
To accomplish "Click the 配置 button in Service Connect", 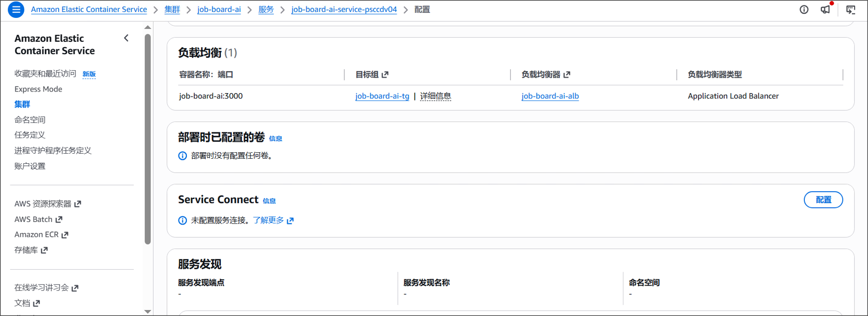I will [823, 200].
